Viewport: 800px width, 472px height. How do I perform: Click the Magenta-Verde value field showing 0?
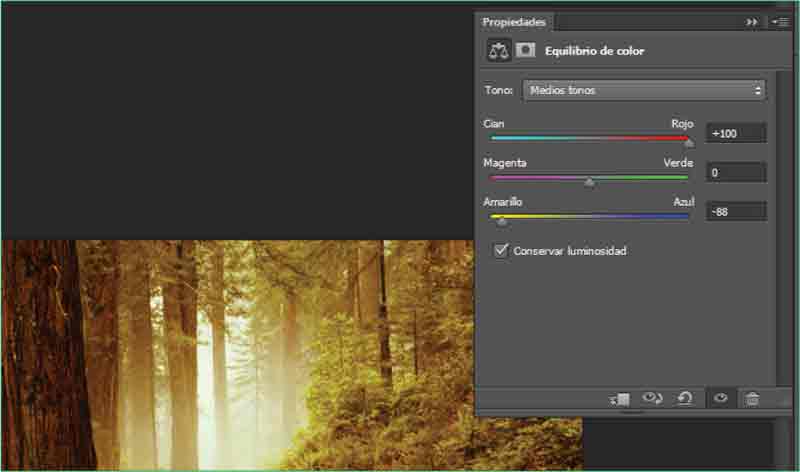(735, 172)
